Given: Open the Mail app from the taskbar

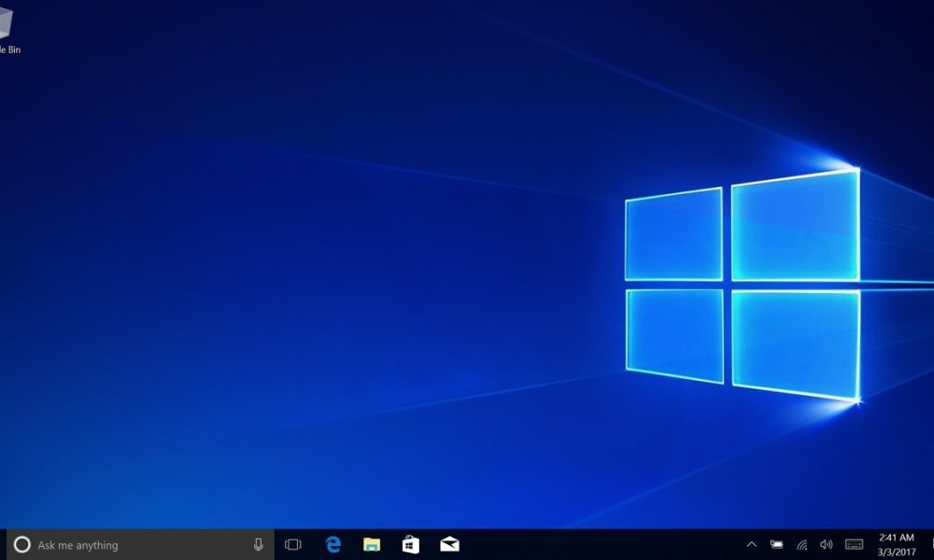Looking at the screenshot, I should coord(450,544).
